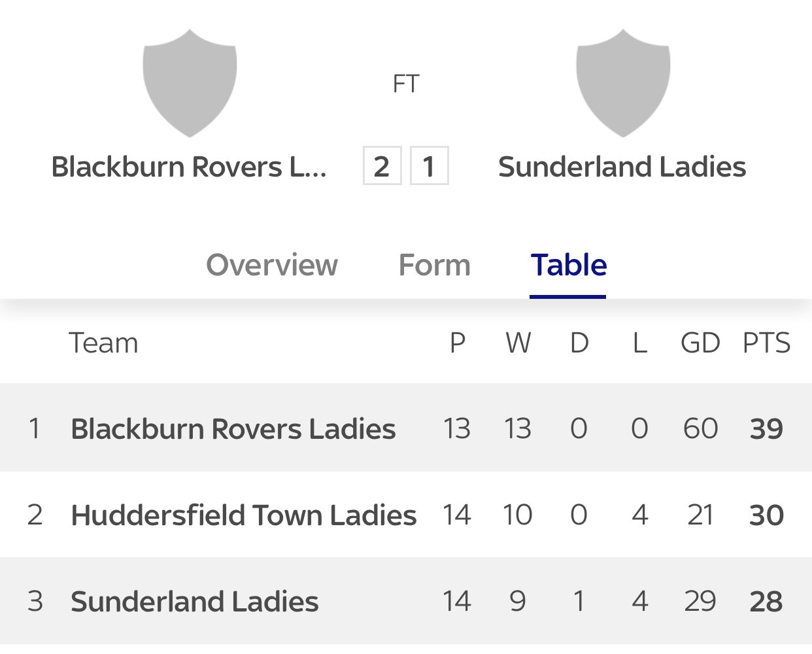Screen dimensions: 812x654
Task: Switch to the Form tab
Action: tap(435, 266)
